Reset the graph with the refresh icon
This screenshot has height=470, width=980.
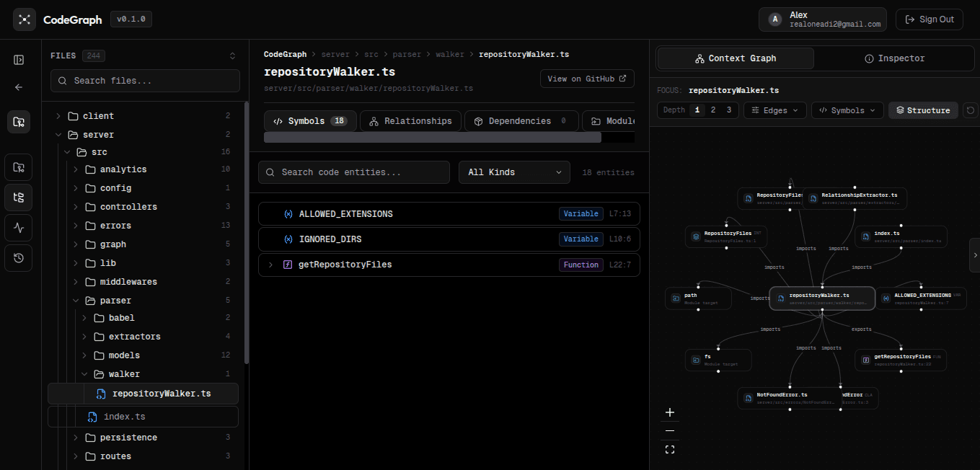(971, 110)
